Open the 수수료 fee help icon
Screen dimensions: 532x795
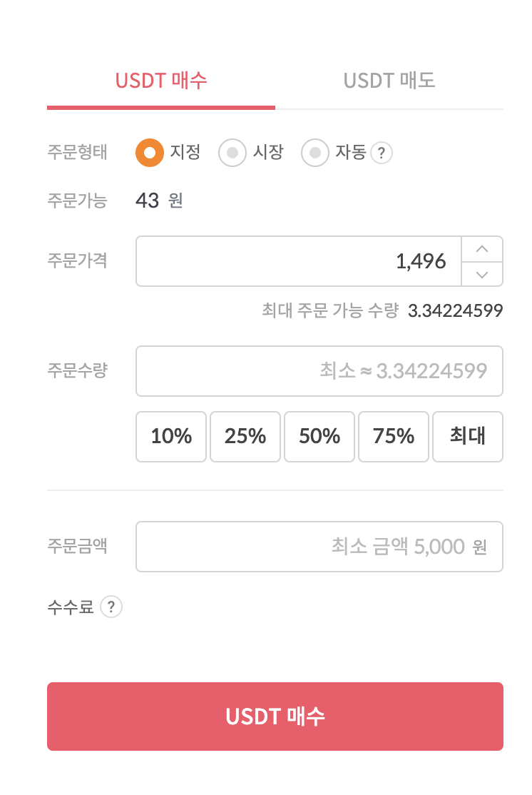coord(112,607)
